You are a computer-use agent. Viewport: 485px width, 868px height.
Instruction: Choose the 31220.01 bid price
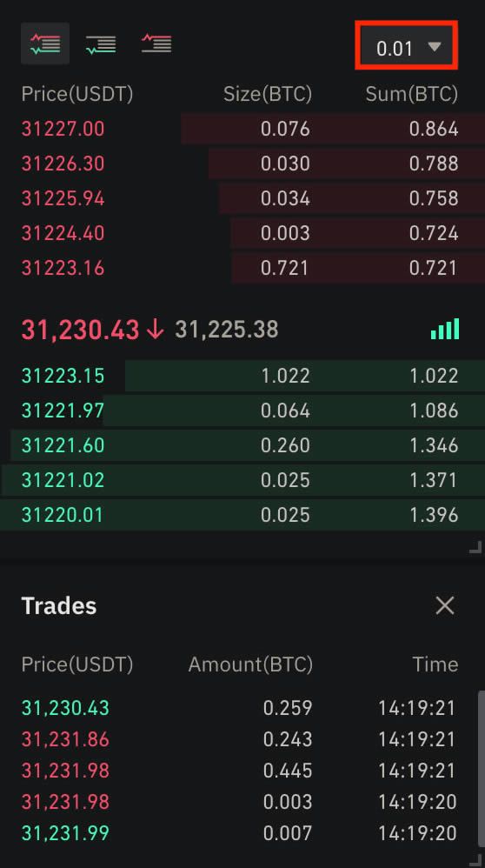pos(63,516)
